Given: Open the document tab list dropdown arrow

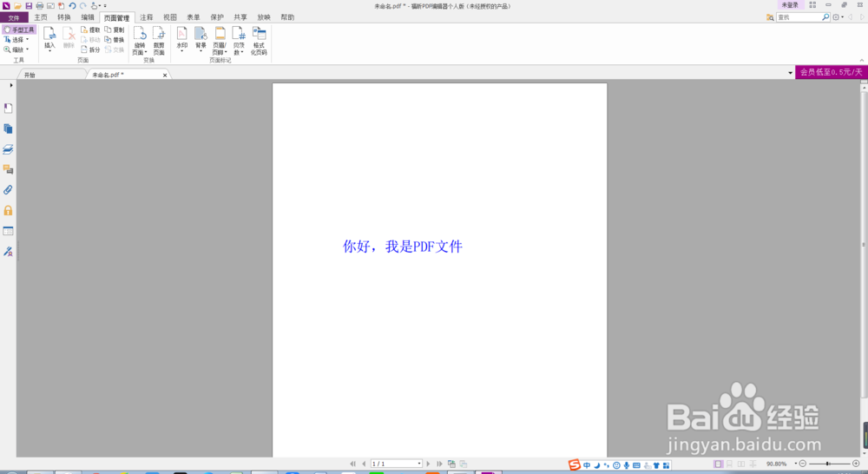Looking at the screenshot, I should (790, 73).
